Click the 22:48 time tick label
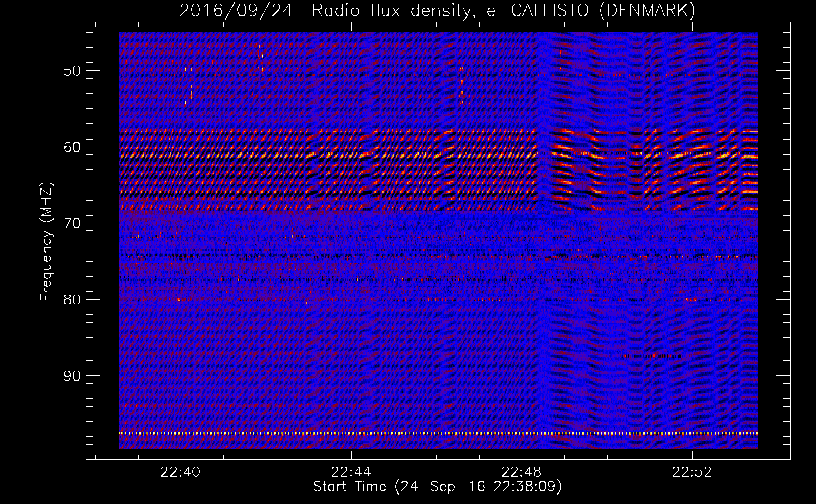This screenshot has width=816, height=504. 521,472
